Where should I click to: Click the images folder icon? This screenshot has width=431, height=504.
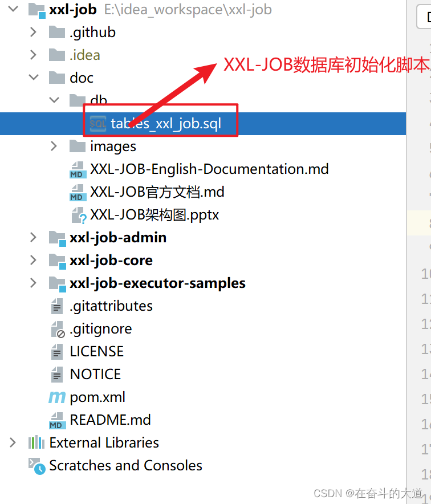coord(78,147)
